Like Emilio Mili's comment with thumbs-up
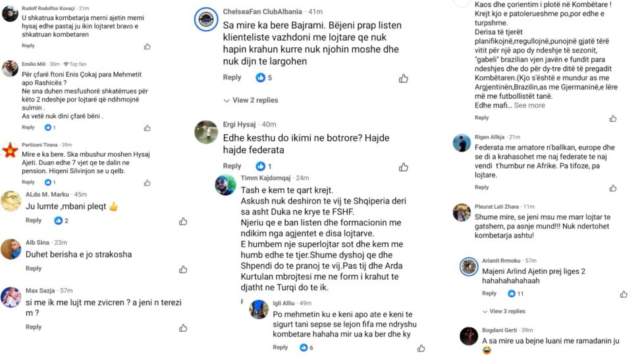 pos(147,128)
